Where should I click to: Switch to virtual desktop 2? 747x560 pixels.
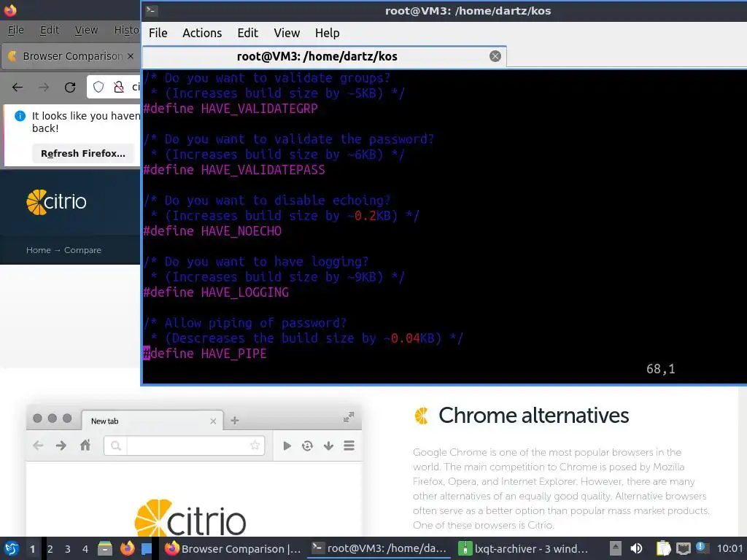pyautogui.click(x=50, y=549)
